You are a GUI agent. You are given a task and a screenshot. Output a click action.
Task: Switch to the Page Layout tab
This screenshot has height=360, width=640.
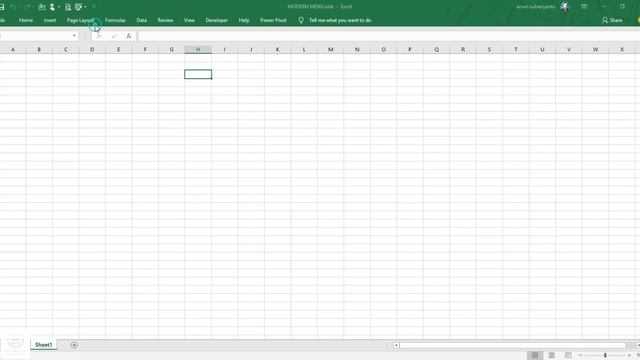coord(80,20)
